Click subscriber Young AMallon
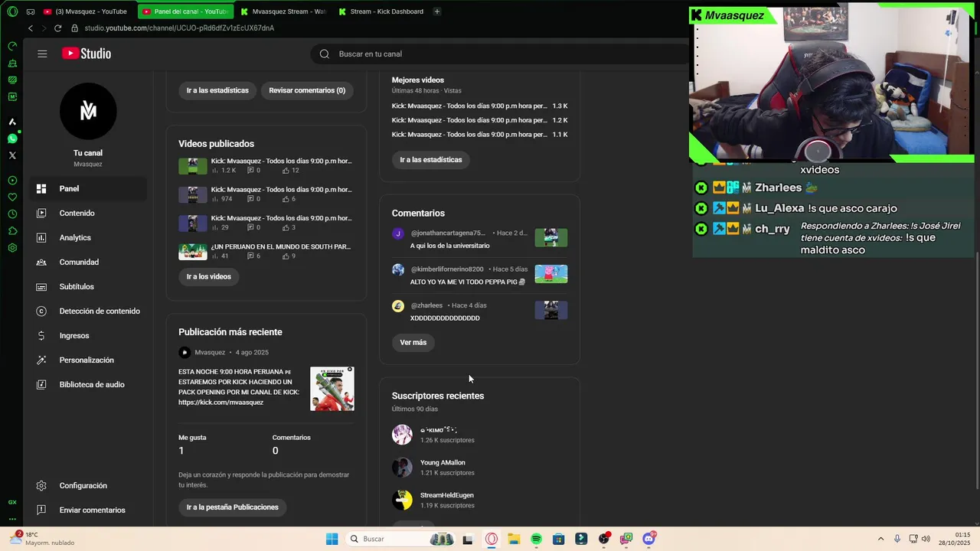 tap(443, 463)
